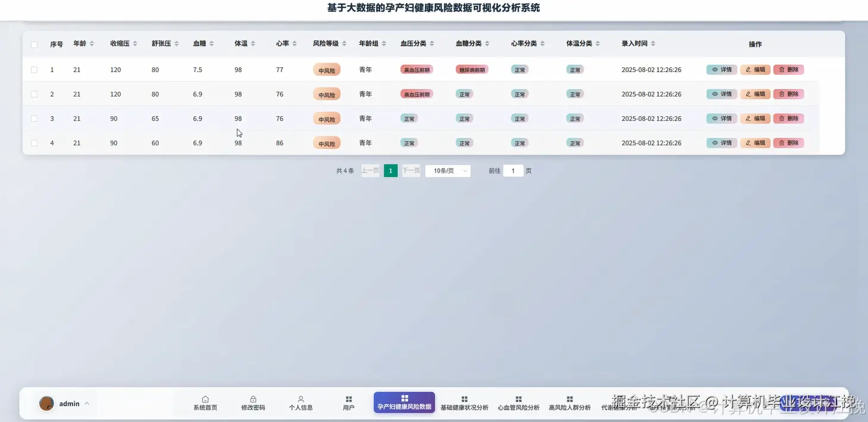Open 心血管风险分析 navigation item
The image size is (868, 422).
click(519, 404)
